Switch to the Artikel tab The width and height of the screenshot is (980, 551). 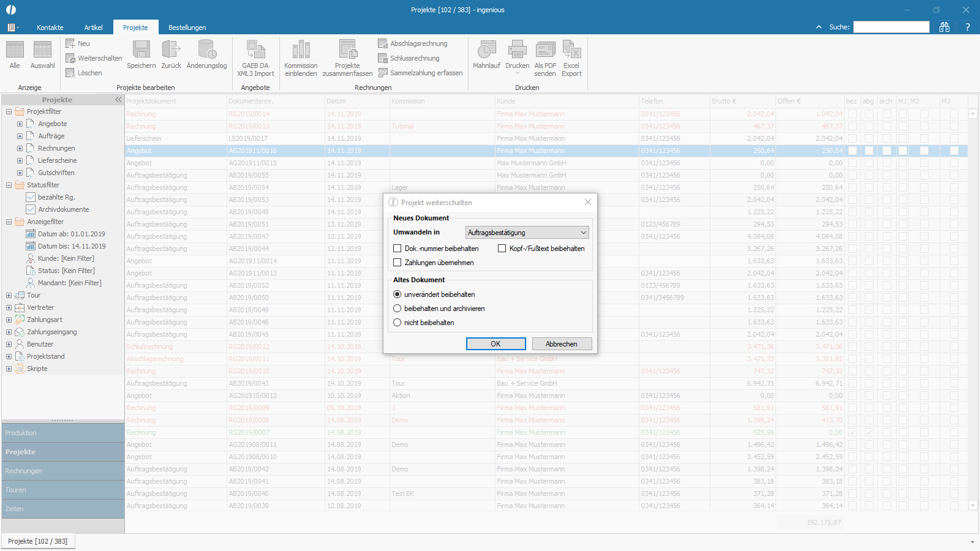coord(94,28)
